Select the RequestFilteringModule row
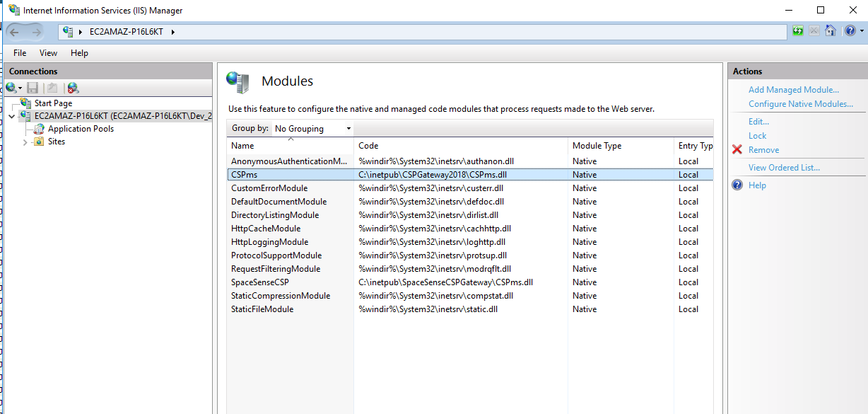Image resolution: width=868 pixels, height=414 pixels. point(470,269)
